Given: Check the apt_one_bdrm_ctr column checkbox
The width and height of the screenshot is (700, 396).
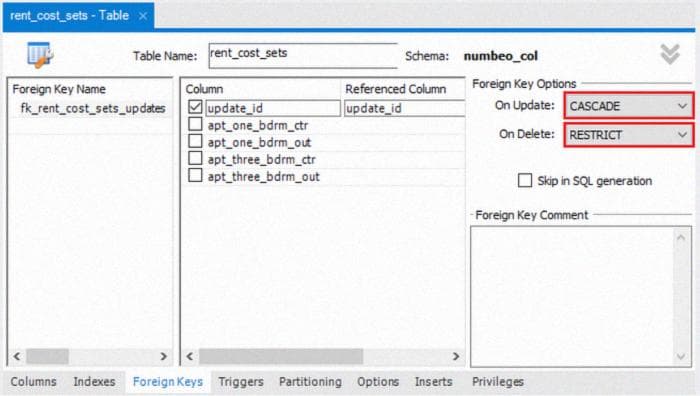Looking at the screenshot, I should coord(195,124).
